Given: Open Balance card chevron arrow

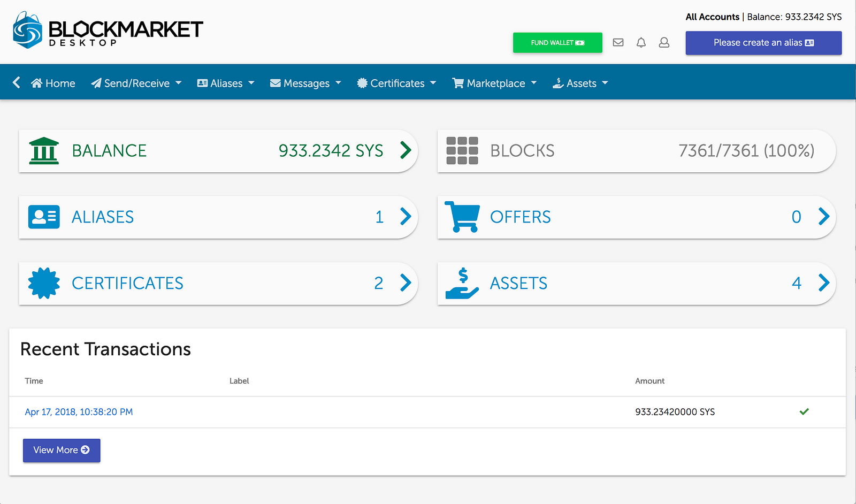Looking at the screenshot, I should 406,150.
